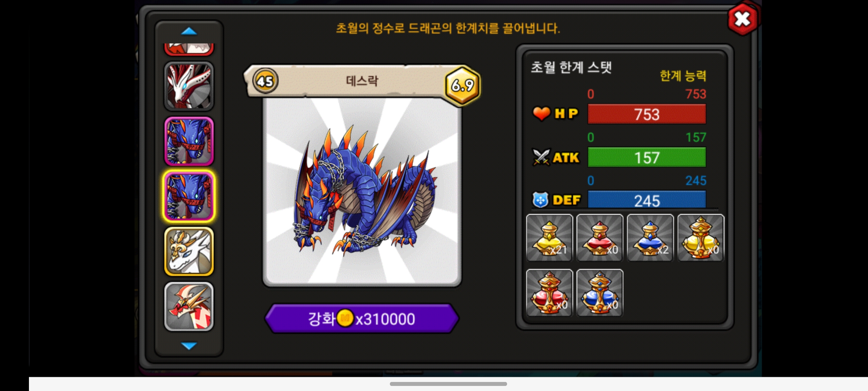Click the green ATK 157 bar
This screenshot has height=391, width=868.
tap(647, 157)
